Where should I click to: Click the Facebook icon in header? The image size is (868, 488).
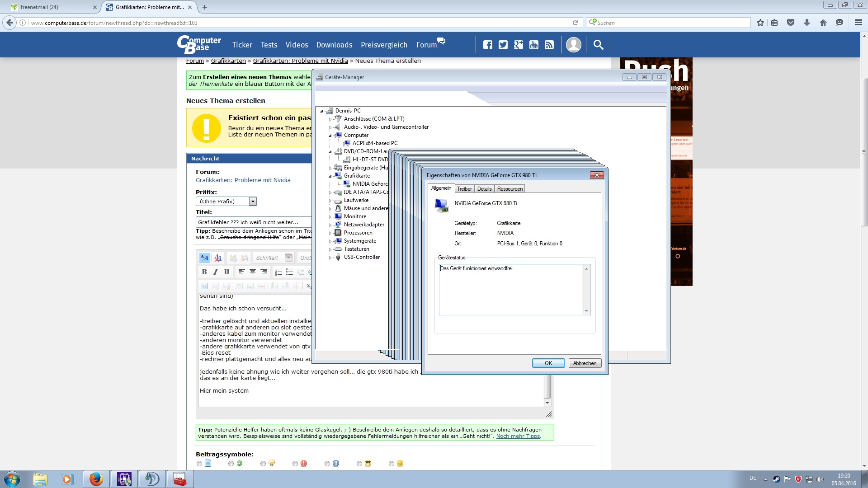(x=487, y=45)
